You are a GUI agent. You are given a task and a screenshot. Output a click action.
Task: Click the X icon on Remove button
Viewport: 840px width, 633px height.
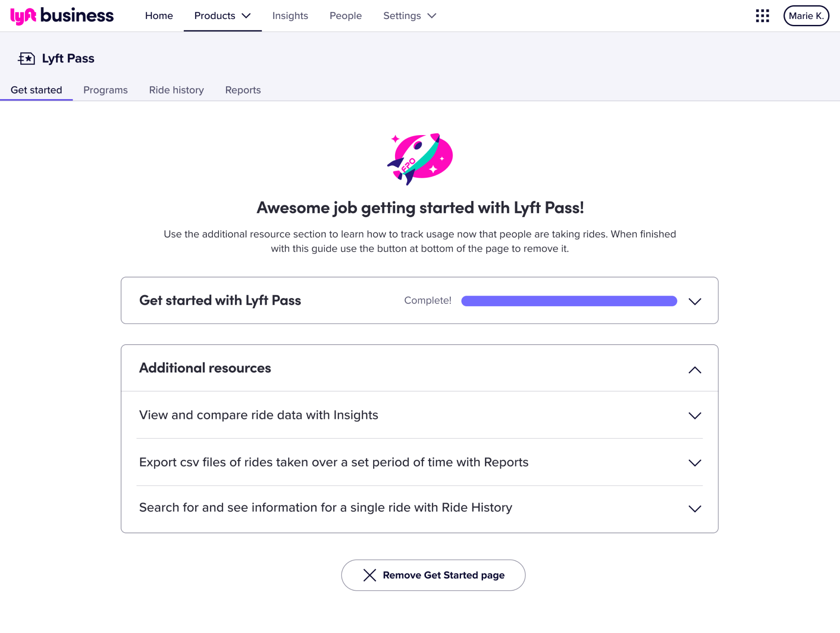click(x=369, y=575)
